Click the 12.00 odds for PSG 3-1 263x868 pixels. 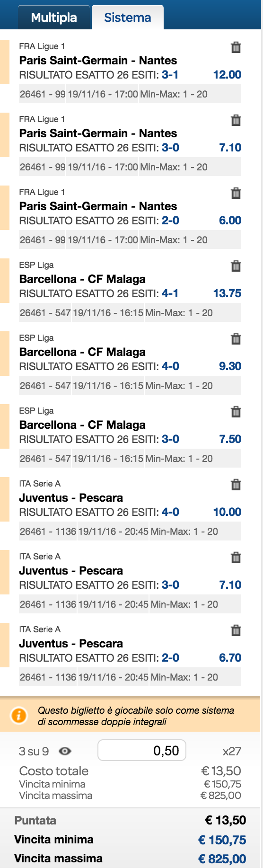coord(227,75)
